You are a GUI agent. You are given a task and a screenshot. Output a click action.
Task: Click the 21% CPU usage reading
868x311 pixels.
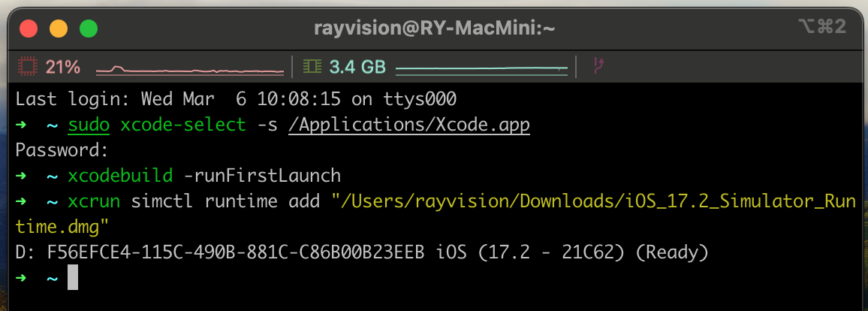click(x=62, y=67)
